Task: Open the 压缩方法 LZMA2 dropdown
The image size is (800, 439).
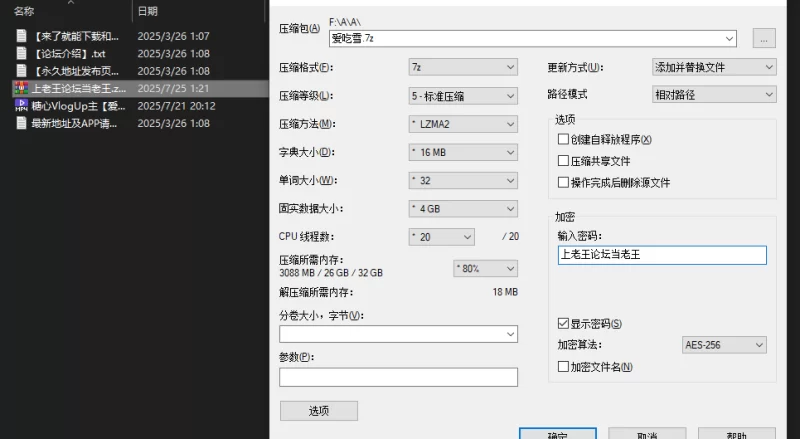Action: (463, 124)
